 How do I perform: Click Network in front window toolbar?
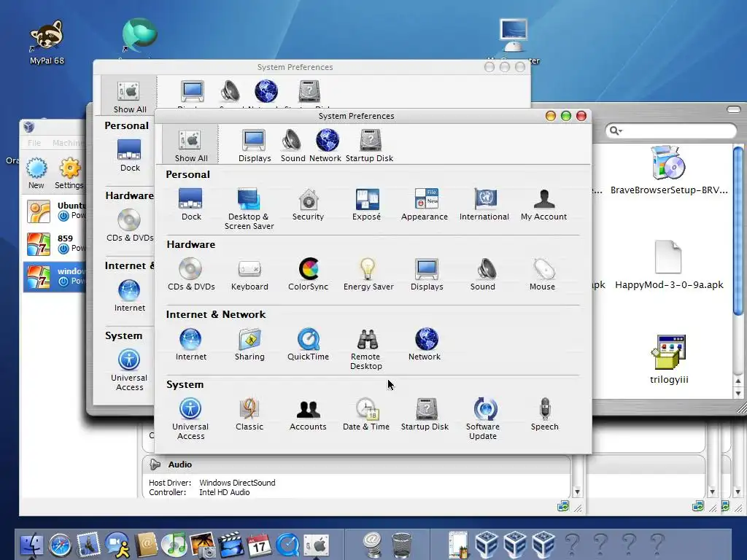pos(326,145)
